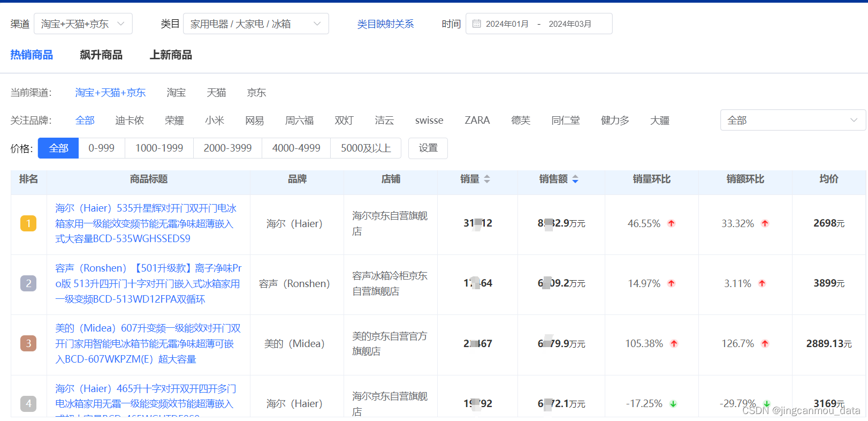This screenshot has height=421, width=868.
Task: Select price range 4000-4999
Action: pyautogui.click(x=296, y=148)
